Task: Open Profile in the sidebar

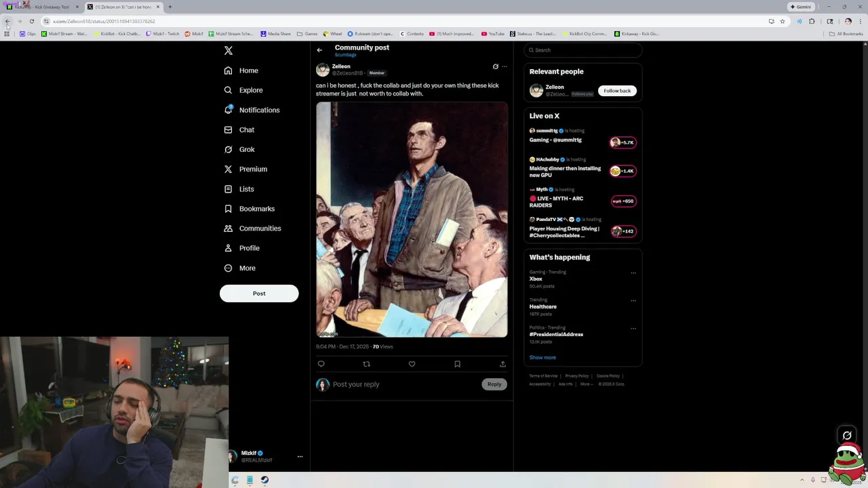Action: (x=242, y=248)
